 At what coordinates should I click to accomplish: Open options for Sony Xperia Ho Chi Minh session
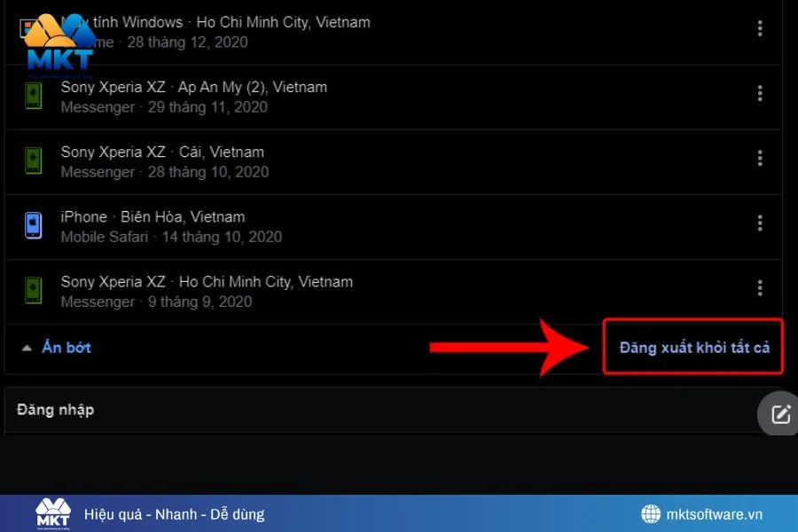(x=760, y=288)
